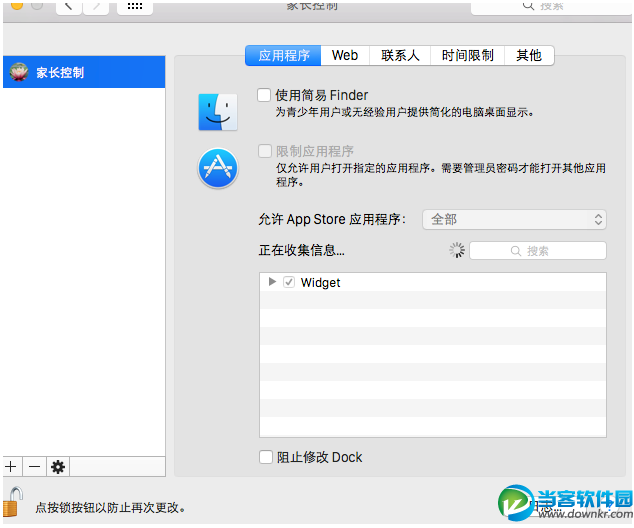
Task: Click the plus button to add user
Action: pos(11,467)
